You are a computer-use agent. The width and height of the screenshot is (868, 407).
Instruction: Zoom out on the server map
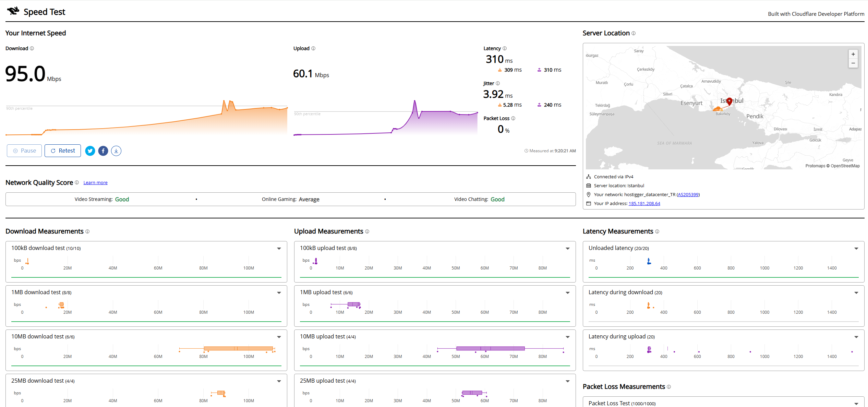[x=853, y=63]
